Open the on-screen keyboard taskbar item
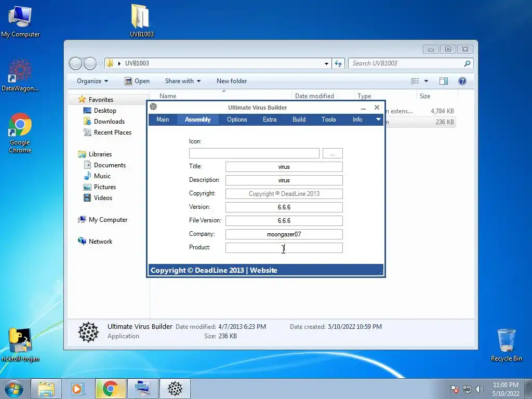532x399 pixels. pyautogui.click(x=142, y=389)
